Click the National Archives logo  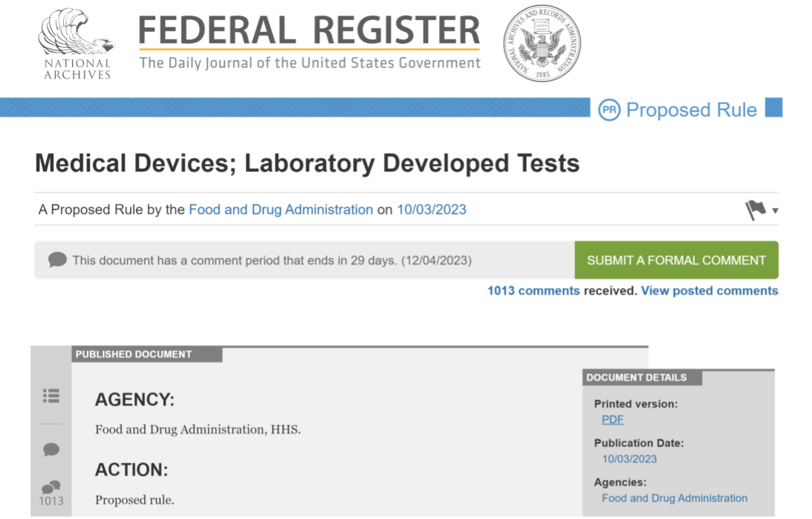tap(77, 44)
